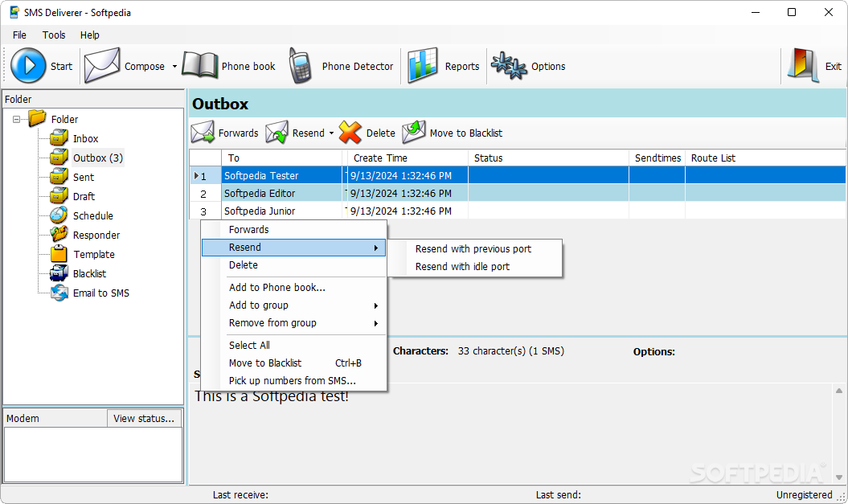
Task: Sort by the To column header
Action: point(282,158)
